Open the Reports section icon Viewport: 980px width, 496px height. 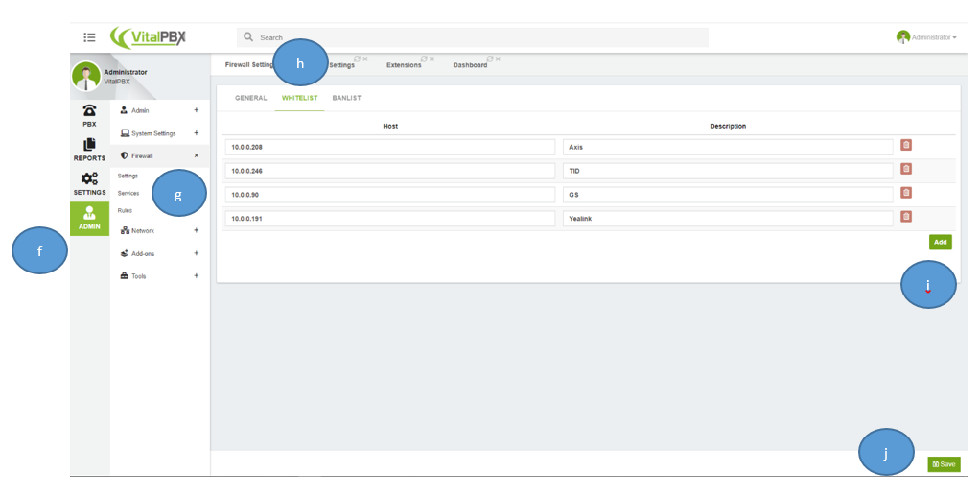click(89, 150)
